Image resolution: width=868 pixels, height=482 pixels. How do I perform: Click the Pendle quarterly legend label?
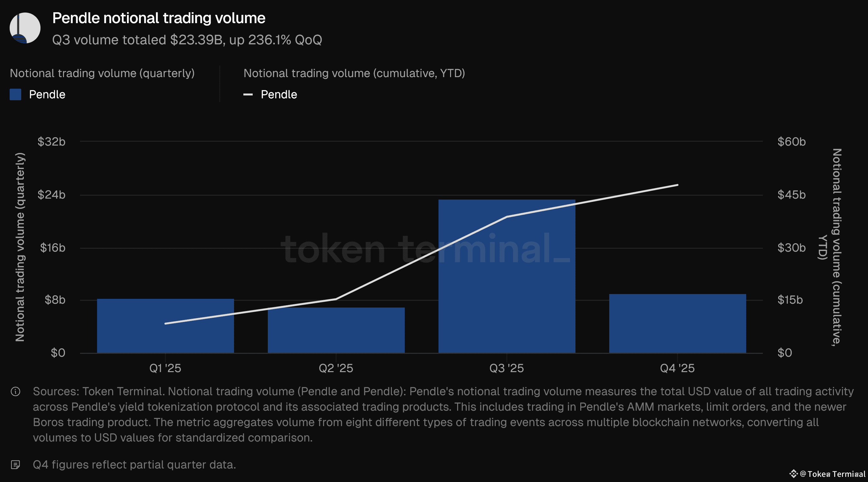47,95
